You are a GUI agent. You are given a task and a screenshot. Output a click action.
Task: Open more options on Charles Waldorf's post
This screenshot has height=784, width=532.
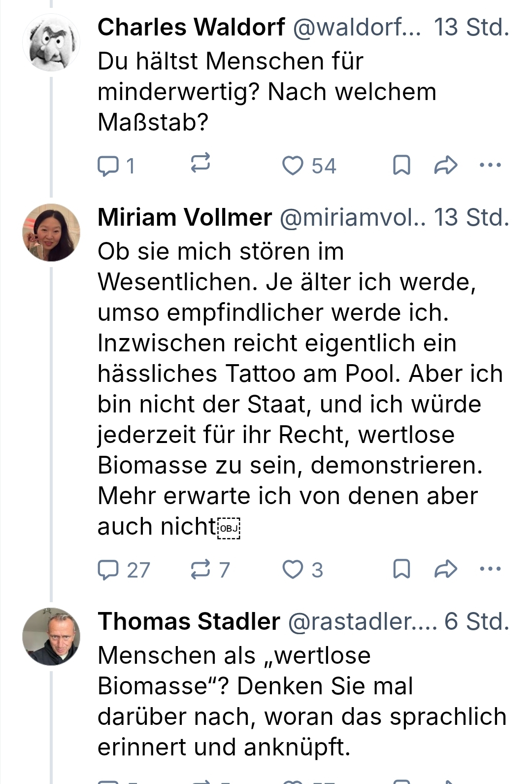point(490,165)
